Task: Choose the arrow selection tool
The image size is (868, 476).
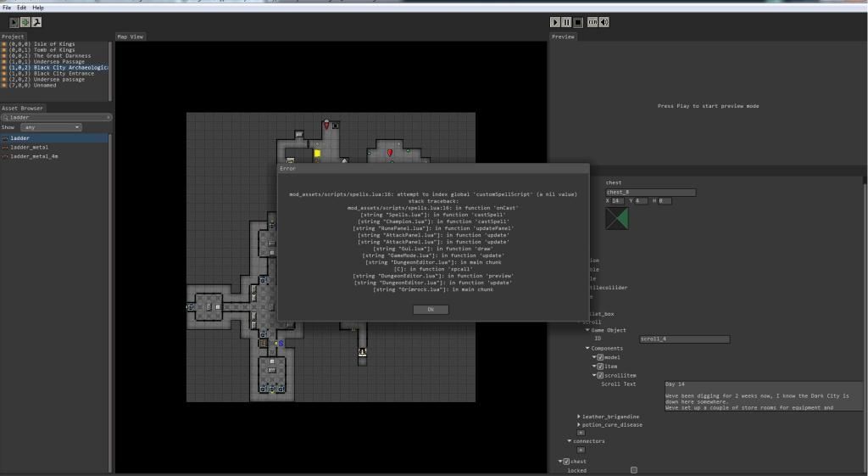Action: point(14,22)
